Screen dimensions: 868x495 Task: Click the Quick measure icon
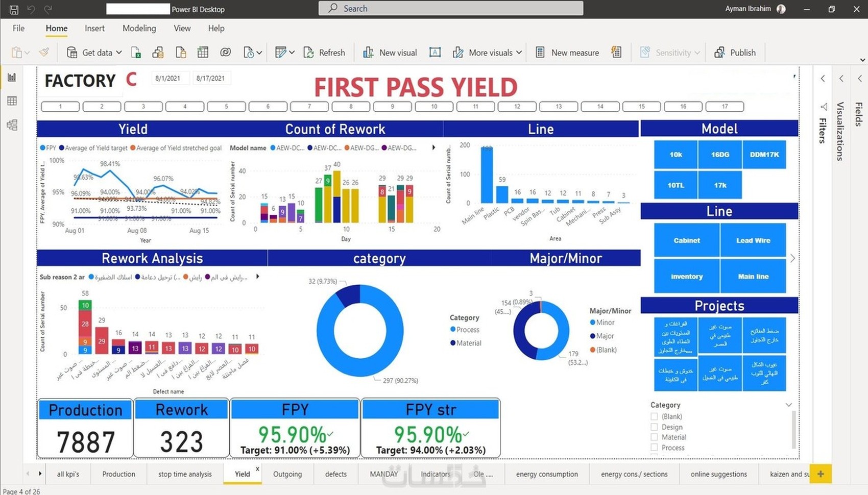point(616,53)
